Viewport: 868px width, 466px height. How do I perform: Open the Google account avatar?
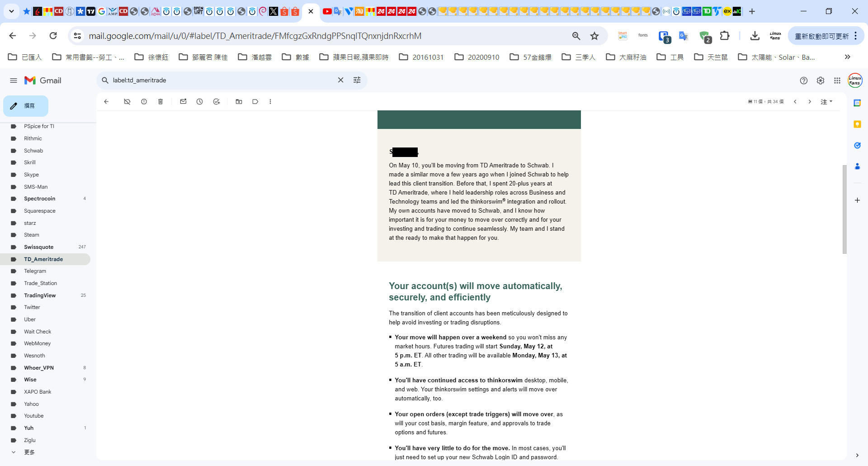coord(855,81)
